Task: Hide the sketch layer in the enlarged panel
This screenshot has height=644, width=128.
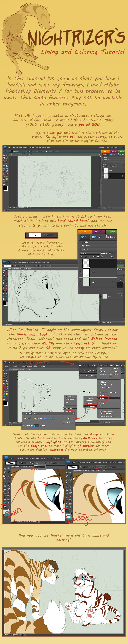Action: pyautogui.click(x=80, y=273)
